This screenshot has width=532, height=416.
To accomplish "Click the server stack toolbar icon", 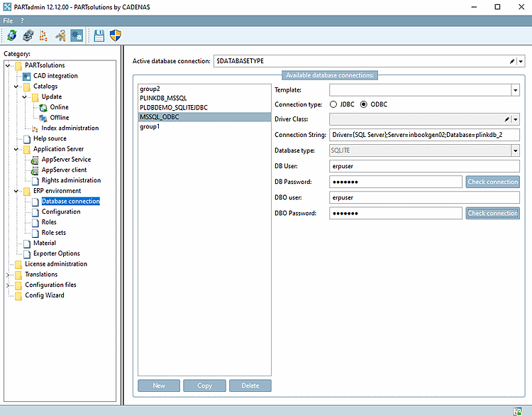I will point(28,35).
